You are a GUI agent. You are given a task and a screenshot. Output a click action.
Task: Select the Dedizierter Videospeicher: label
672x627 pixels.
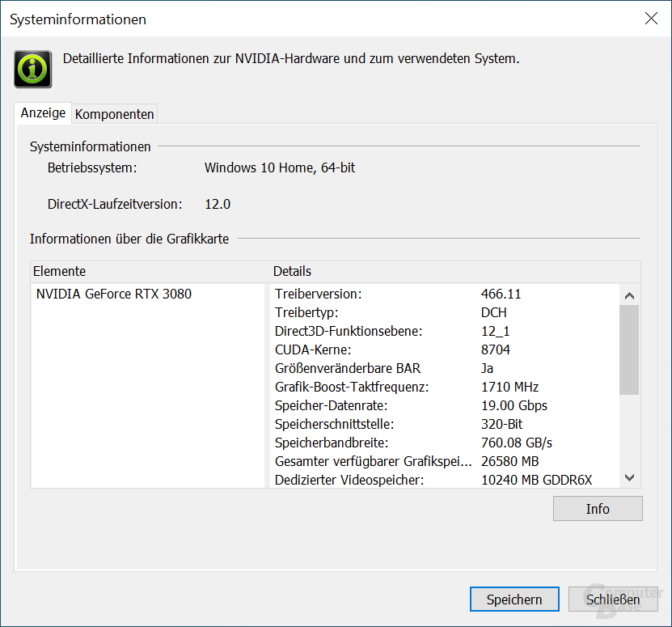tap(349, 480)
